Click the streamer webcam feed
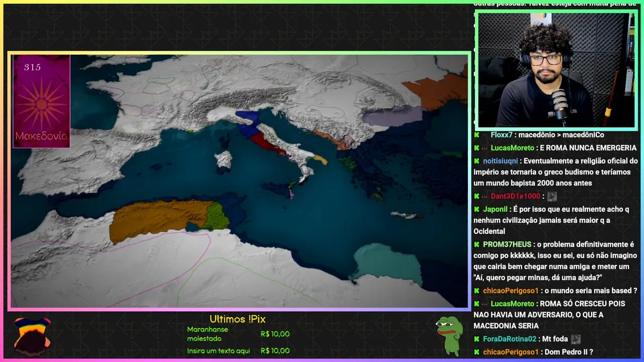 [x=556, y=70]
